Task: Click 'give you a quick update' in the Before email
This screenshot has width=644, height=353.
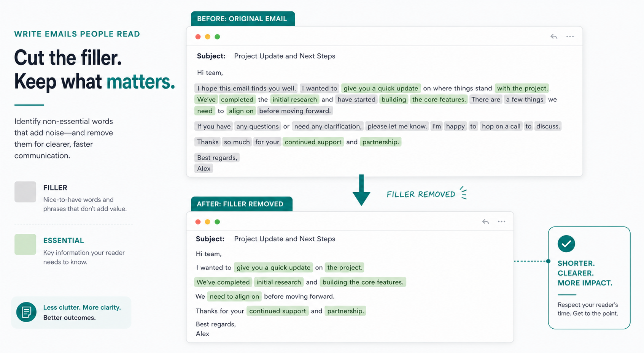Action: tap(381, 89)
